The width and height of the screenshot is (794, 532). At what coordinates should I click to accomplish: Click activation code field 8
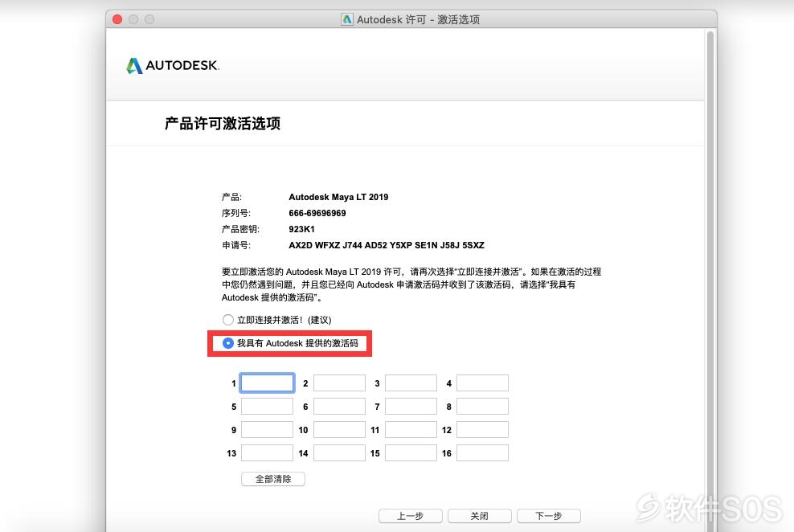click(x=482, y=407)
